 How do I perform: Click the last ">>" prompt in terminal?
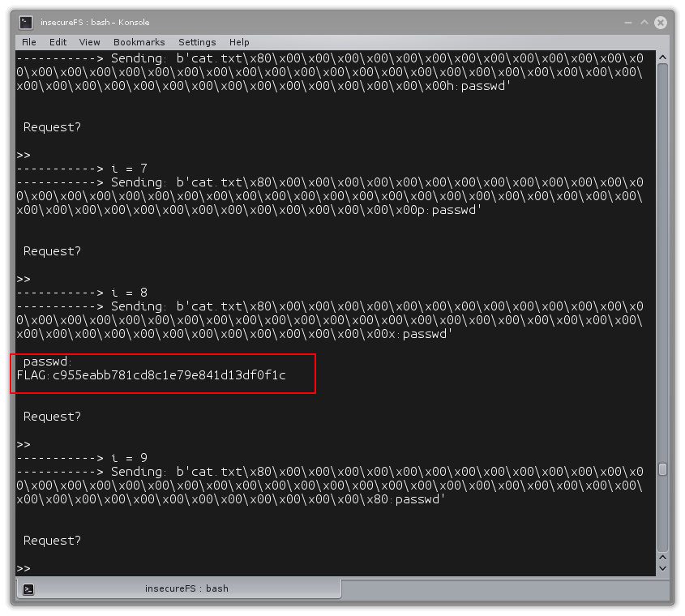click(24, 568)
